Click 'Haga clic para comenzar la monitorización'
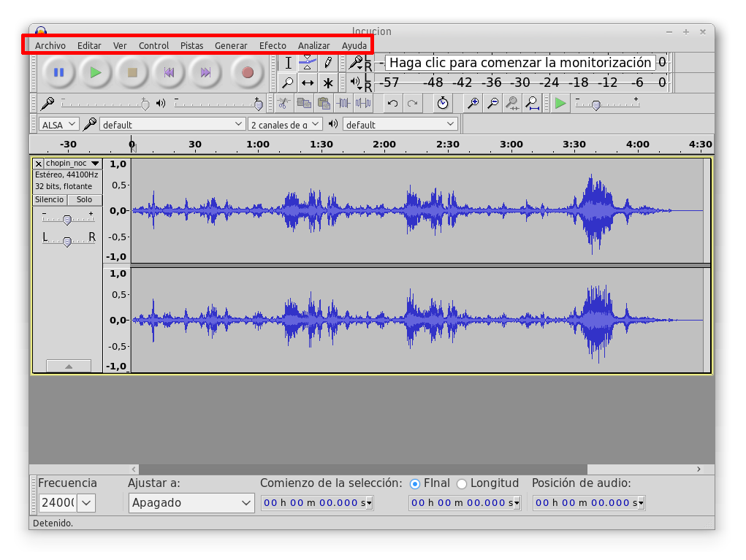The width and height of the screenshot is (746, 560). (x=520, y=63)
